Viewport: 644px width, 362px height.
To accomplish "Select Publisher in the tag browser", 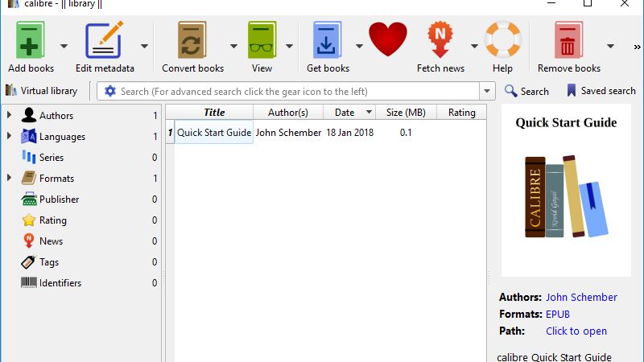I will tap(59, 199).
